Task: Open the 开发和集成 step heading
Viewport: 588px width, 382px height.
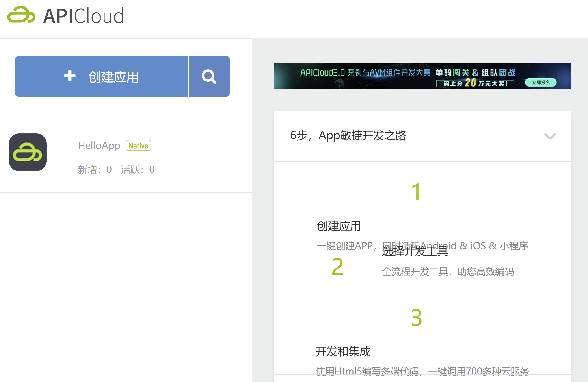Action: point(343,351)
